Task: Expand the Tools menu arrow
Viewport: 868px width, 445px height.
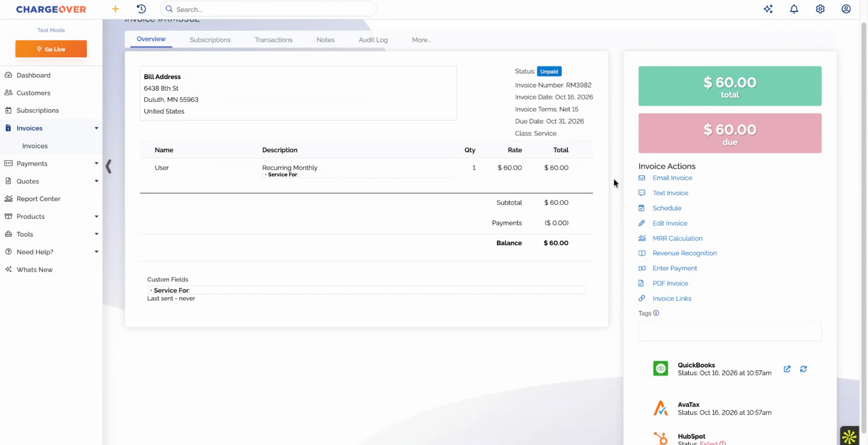Action: pos(96,234)
